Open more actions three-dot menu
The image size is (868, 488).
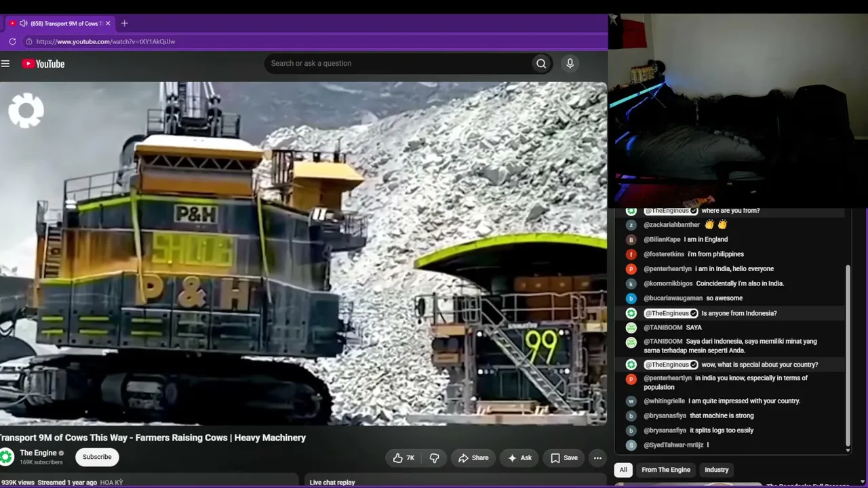597,458
